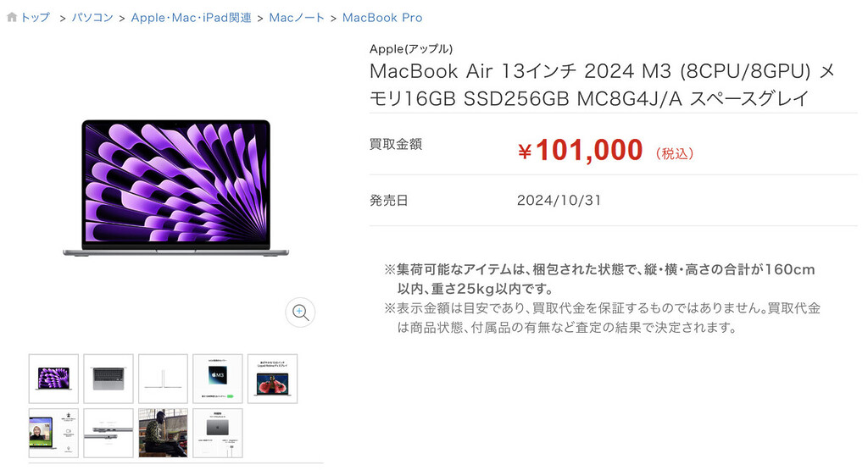
Task: Open the video call screen thumbnail
Action: click(x=53, y=433)
